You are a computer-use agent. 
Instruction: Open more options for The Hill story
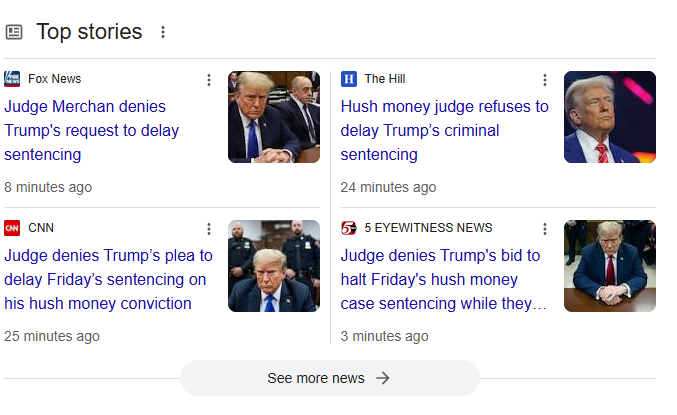[545, 80]
